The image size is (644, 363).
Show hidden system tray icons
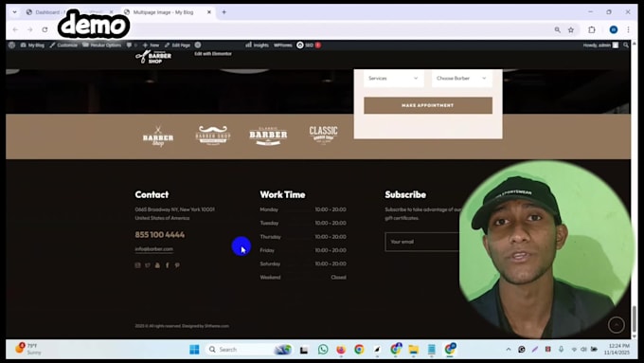(509, 350)
